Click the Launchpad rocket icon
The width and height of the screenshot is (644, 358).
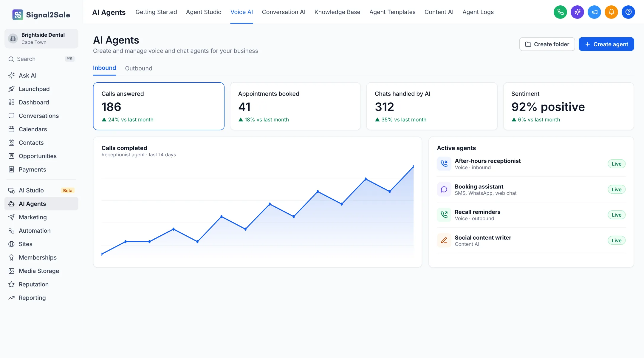point(11,89)
